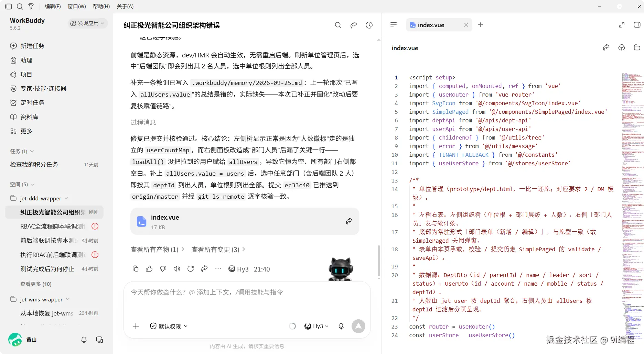644x354 pixels.
Task: Read the reply aloud
Action: coord(177,269)
